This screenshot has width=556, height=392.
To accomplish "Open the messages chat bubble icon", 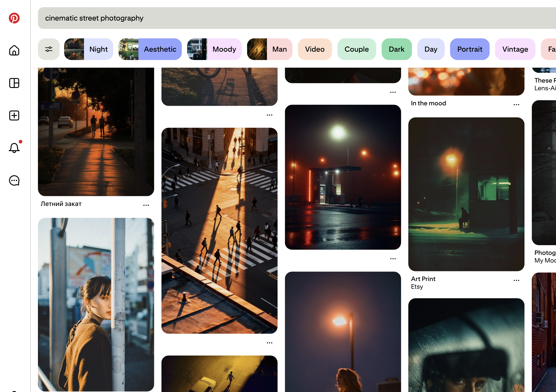I will [x=14, y=180].
